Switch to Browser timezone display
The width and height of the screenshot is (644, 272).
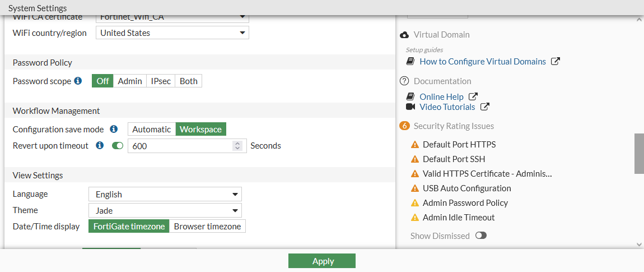coord(207,227)
